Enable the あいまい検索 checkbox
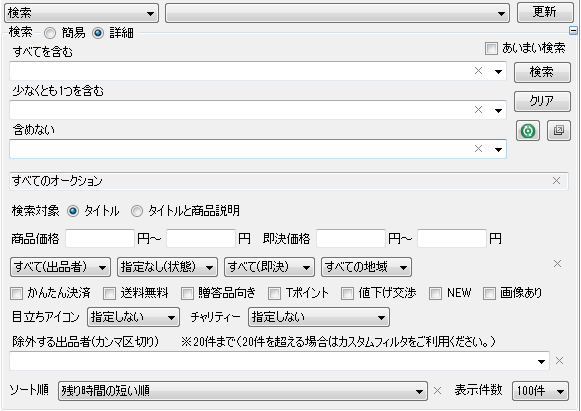 pos(491,48)
